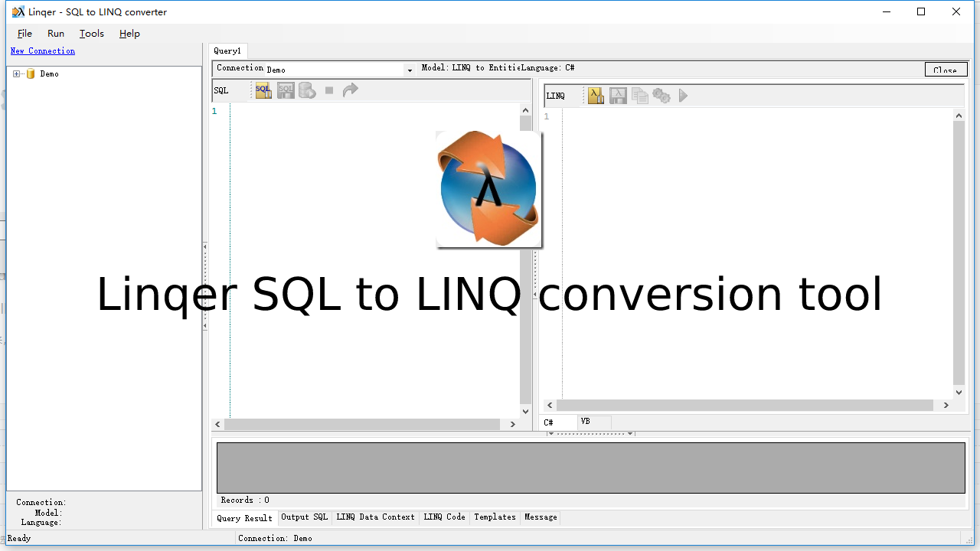Open the Tools menu
The height and width of the screenshot is (551, 980).
pos(92,34)
